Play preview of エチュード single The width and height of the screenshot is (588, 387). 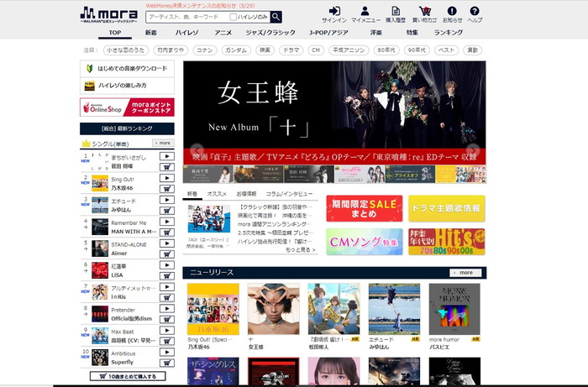(167, 200)
